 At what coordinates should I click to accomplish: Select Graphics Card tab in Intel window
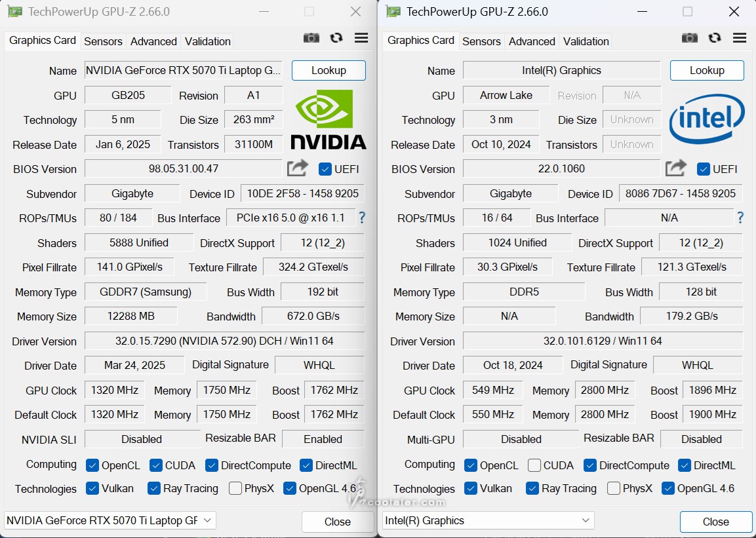coord(421,41)
